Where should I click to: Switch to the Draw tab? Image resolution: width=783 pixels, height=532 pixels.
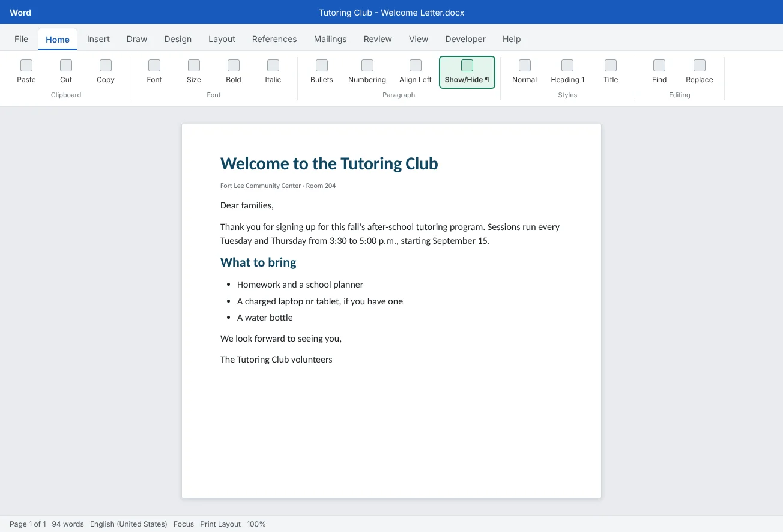(x=137, y=39)
